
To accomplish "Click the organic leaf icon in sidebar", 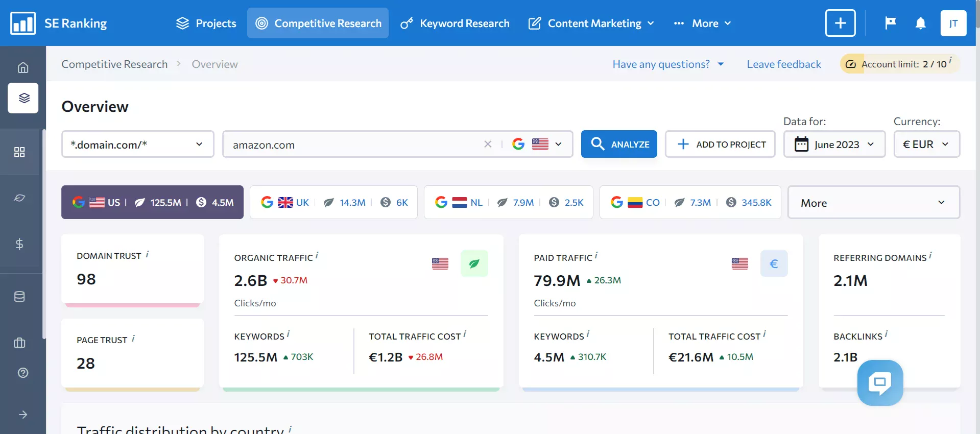I will 19,198.
